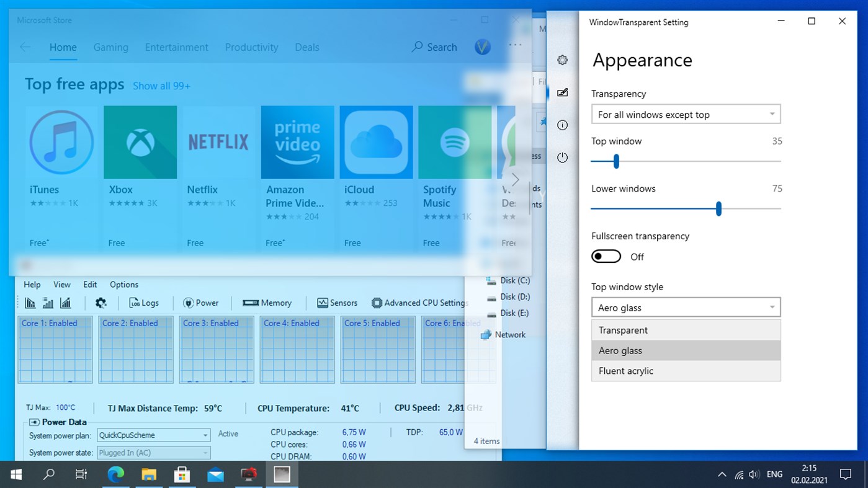Open the Sensors panel in Core Temp
This screenshot has height=488, width=868.
point(337,303)
